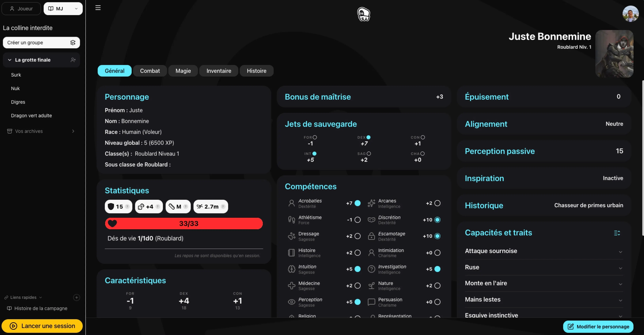Toggle Persuasion skill proficiency
The image size is (644, 335).
(x=437, y=302)
